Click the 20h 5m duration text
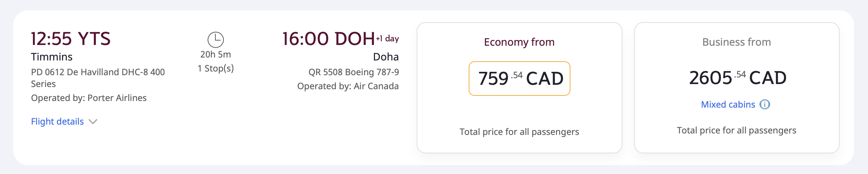Image resolution: width=868 pixels, height=174 pixels. (x=216, y=55)
